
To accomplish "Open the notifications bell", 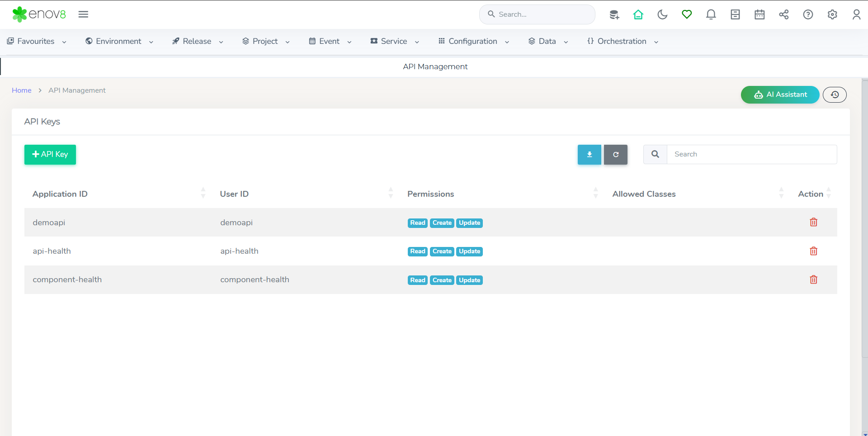I will (711, 14).
